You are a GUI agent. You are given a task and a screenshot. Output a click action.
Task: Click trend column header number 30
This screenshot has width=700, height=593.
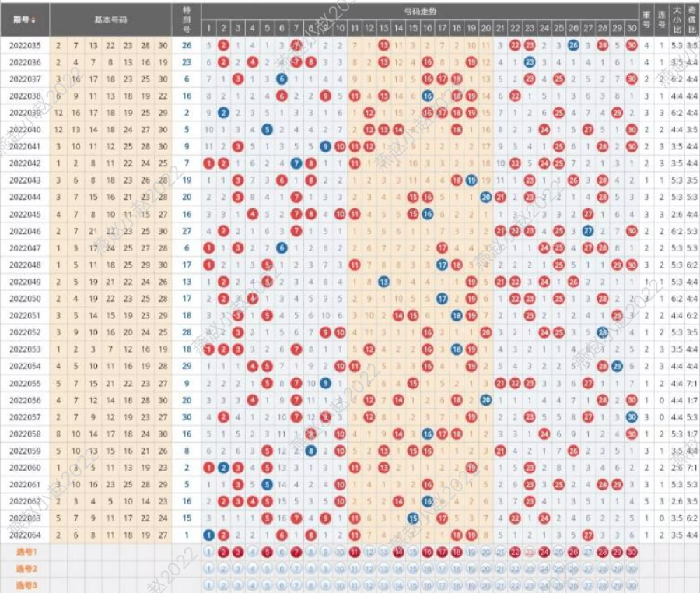tap(632, 28)
